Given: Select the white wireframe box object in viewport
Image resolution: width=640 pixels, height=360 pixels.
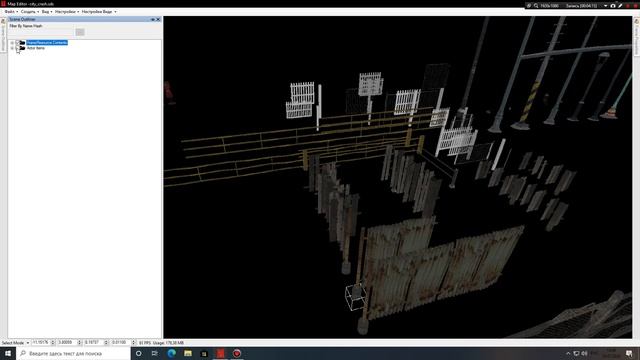Looking at the screenshot, I should tap(355, 297).
